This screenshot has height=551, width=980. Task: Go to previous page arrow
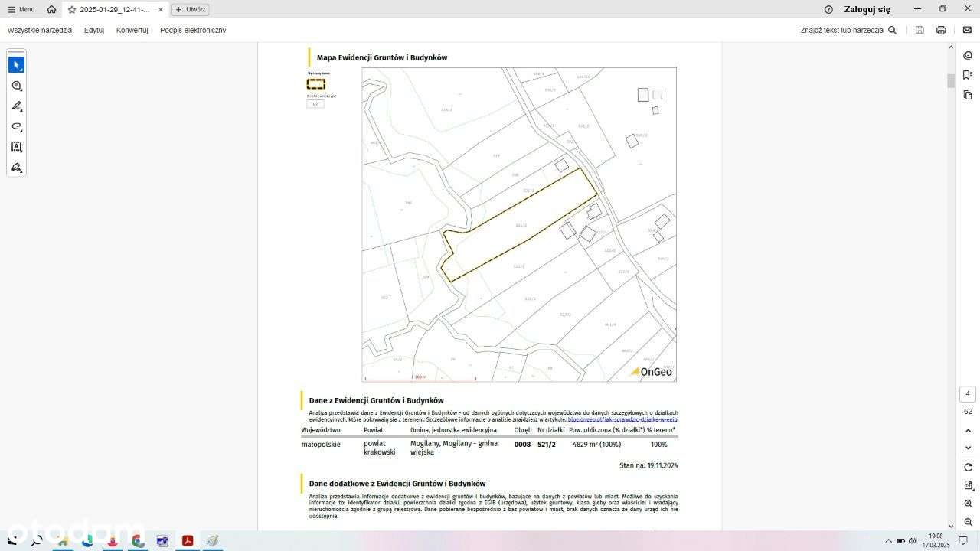pyautogui.click(x=968, y=431)
